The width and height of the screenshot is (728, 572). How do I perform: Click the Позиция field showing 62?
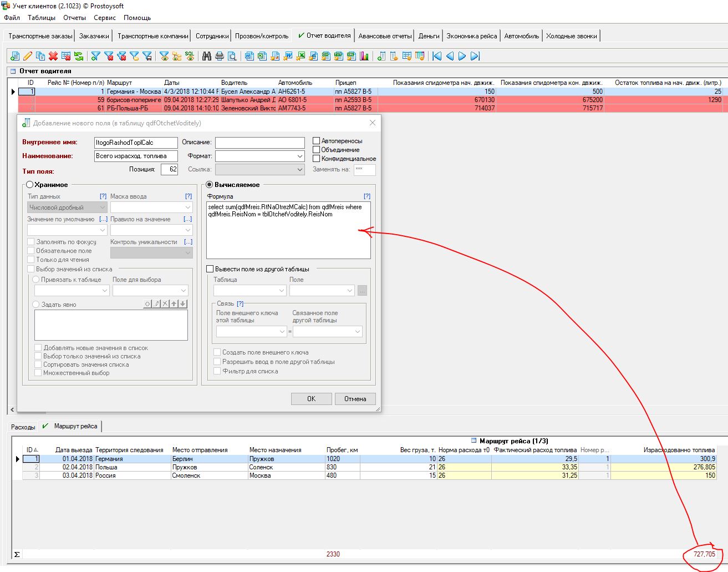coord(169,169)
